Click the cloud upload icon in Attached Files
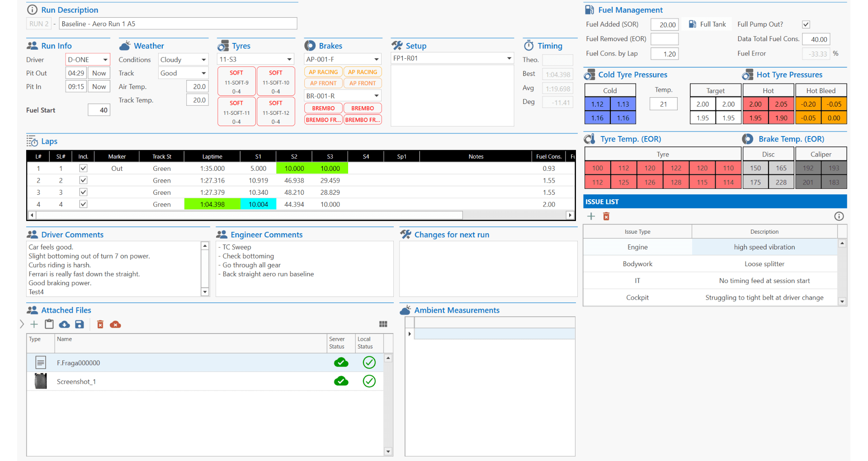The height and width of the screenshot is (461, 868). (65, 324)
